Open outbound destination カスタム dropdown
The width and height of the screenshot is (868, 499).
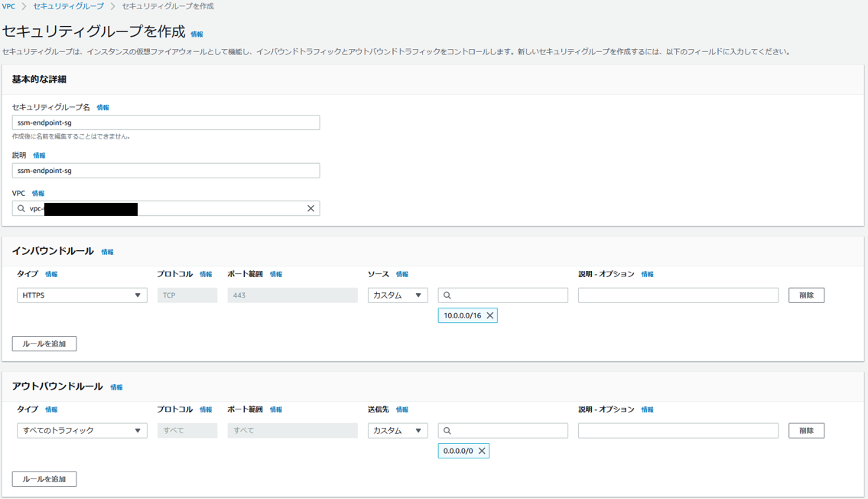(x=398, y=430)
